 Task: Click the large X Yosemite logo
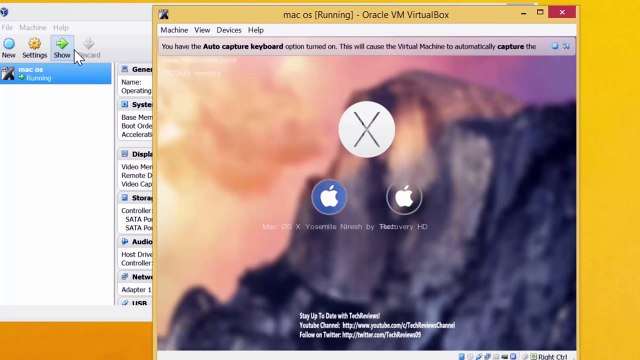click(367, 129)
